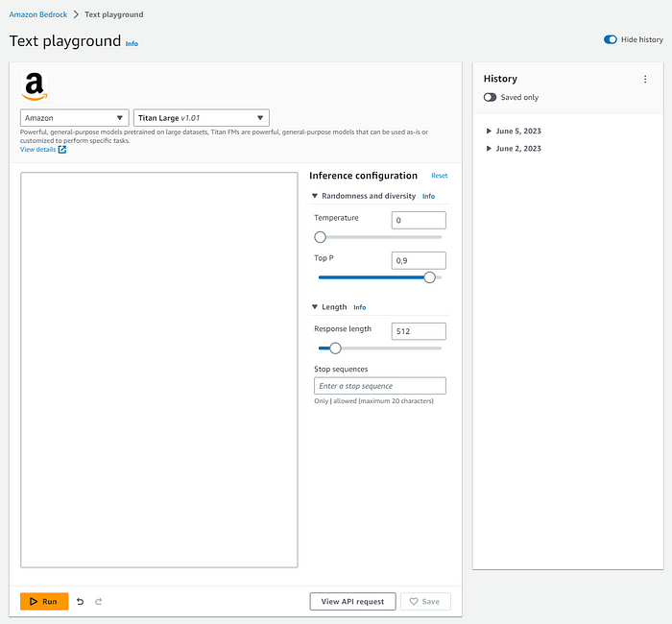Click the View API request button
The width and height of the screenshot is (672, 624).
coord(352,601)
